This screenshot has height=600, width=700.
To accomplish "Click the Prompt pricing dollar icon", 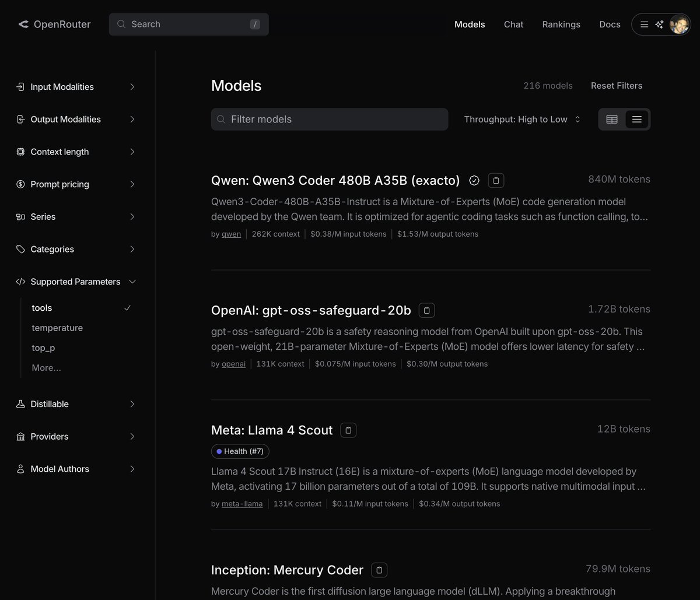I will pos(20,184).
